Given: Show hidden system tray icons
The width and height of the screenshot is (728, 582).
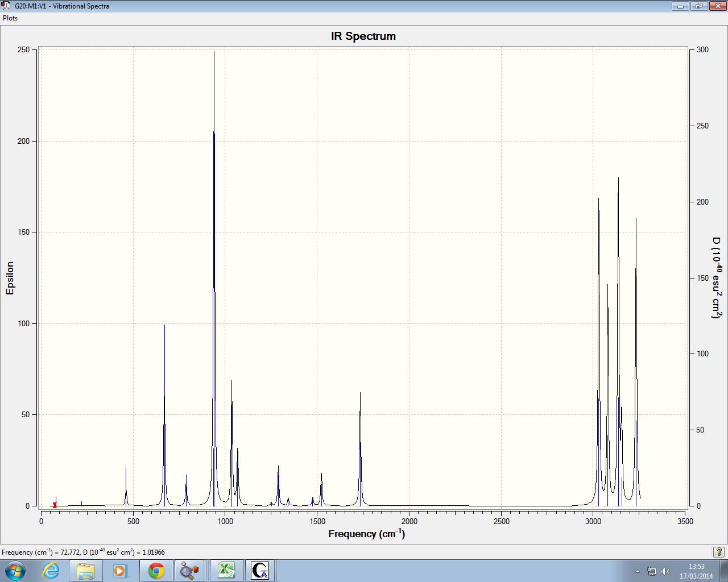Looking at the screenshot, I should (638, 571).
